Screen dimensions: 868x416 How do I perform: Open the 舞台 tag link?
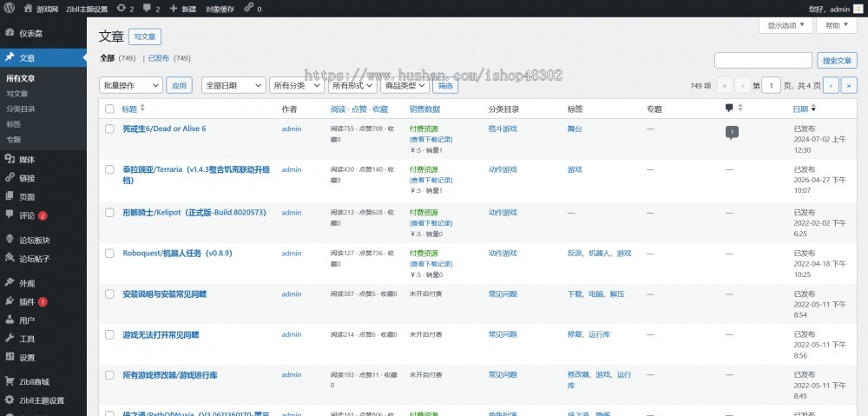click(575, 129)
